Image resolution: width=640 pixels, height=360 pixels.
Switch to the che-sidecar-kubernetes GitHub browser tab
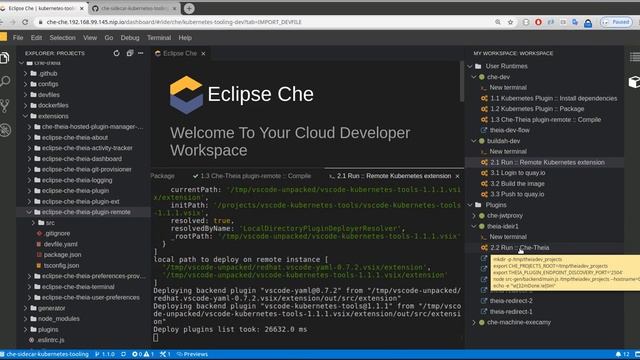(135, 8)
